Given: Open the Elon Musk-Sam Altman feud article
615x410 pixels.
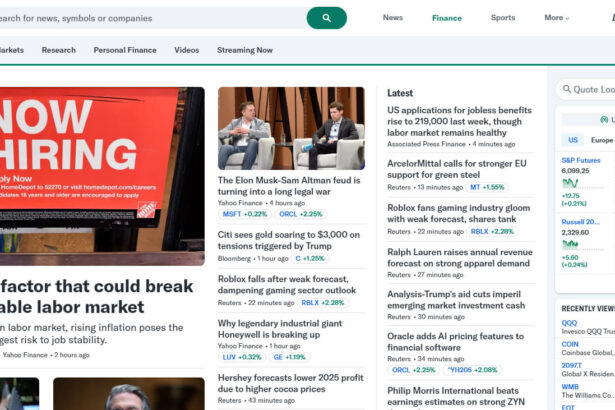Looking at the screenshot, I should click(289, 186).
